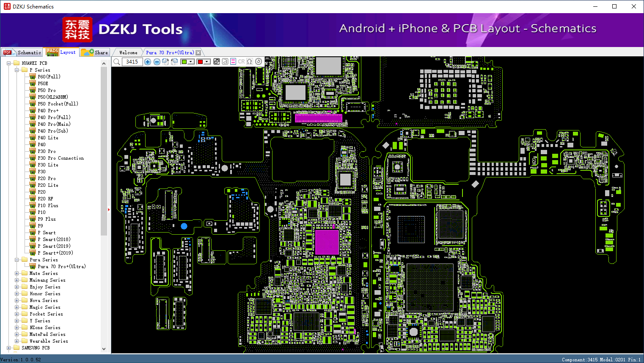Select the green color swatch

[x=184, y=62]
